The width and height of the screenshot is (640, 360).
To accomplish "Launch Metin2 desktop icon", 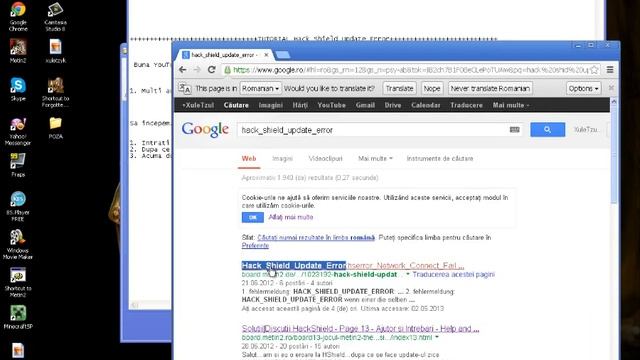I will point(18,51).
